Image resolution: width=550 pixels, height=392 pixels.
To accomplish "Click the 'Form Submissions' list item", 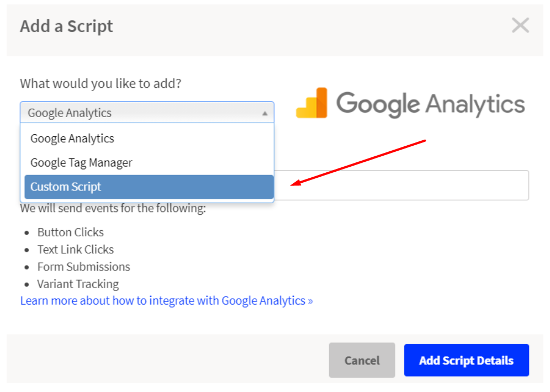I will pyautogui.click(x=83, y=267).
